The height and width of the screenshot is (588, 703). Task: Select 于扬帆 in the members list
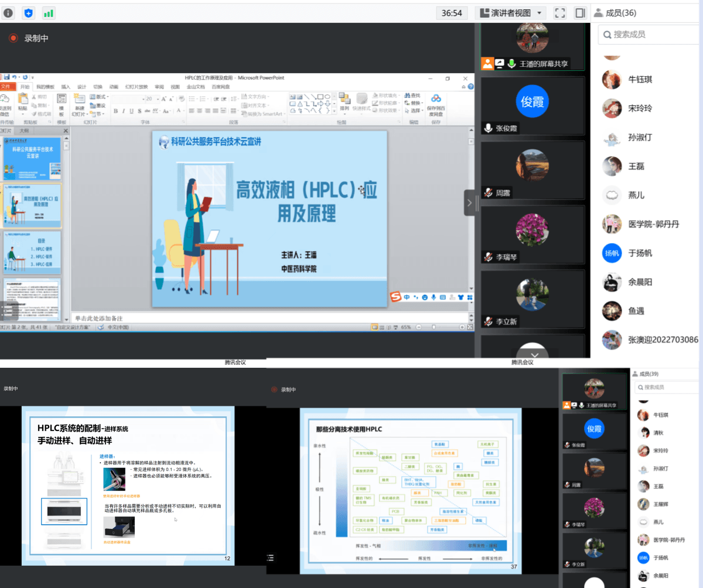(640, 253)
